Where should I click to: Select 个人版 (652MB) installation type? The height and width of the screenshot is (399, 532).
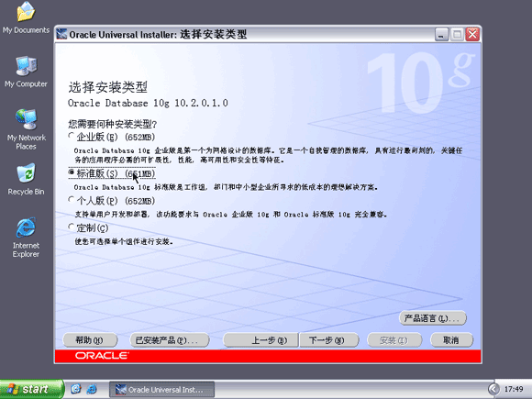112,201
